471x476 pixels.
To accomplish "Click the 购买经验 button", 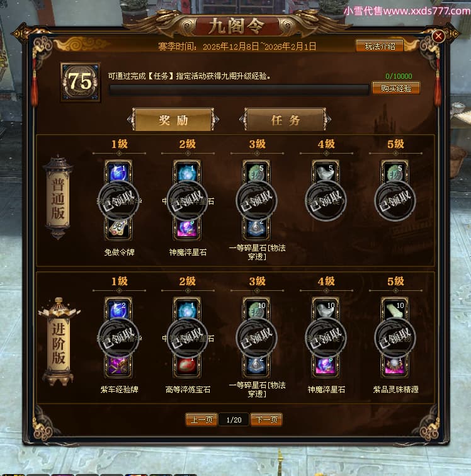I will point(396,88).
